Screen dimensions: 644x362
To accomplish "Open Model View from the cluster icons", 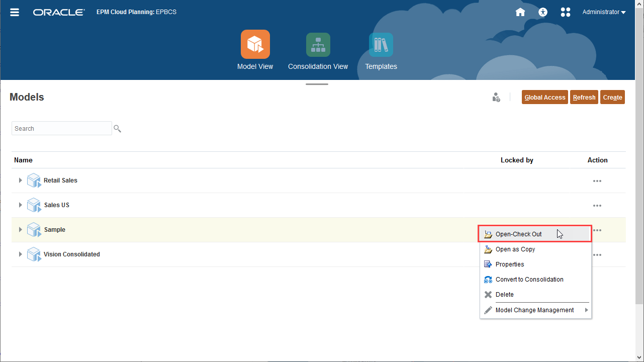I will [x=255, y=50].
